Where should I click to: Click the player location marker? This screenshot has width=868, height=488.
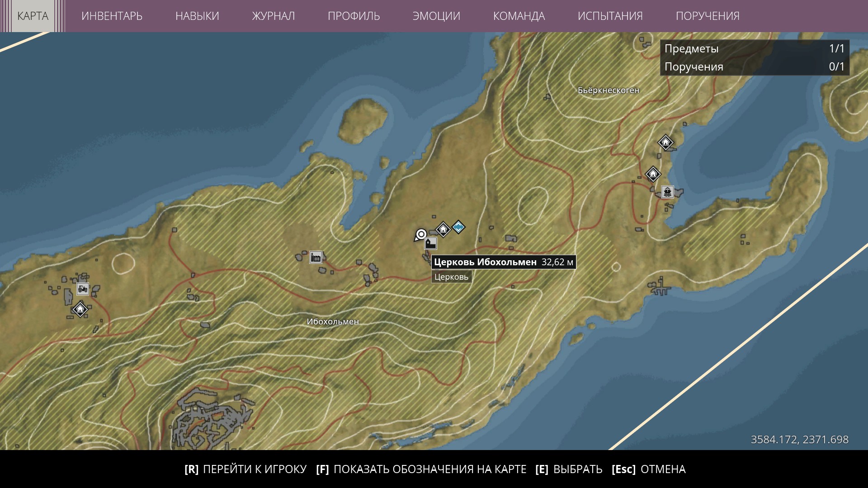point(420,235)
